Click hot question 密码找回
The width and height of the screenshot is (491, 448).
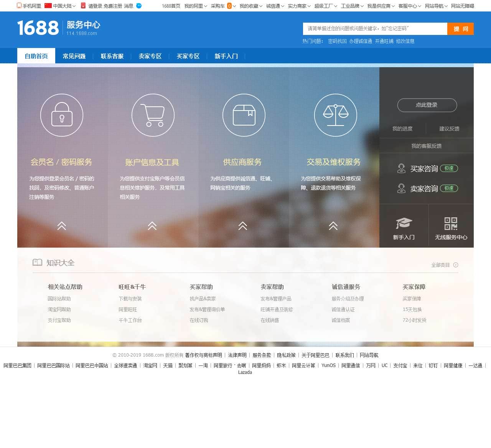point(337,41)
